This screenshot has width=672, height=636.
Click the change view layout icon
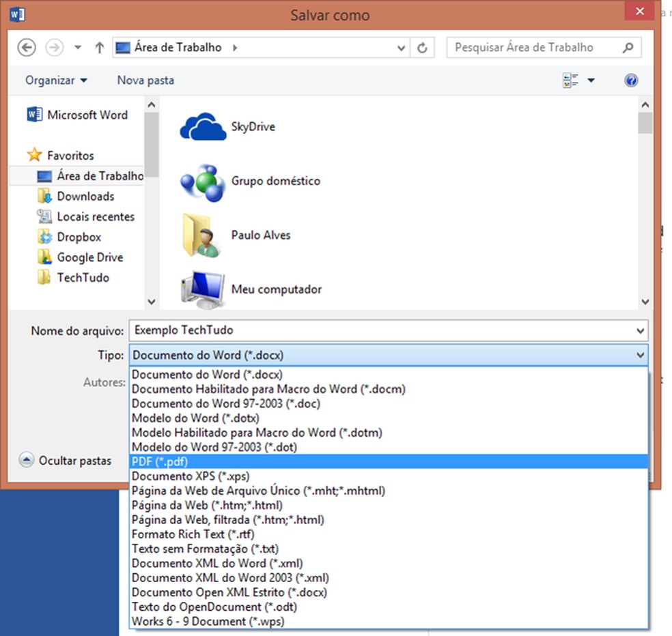click(571, 81)
